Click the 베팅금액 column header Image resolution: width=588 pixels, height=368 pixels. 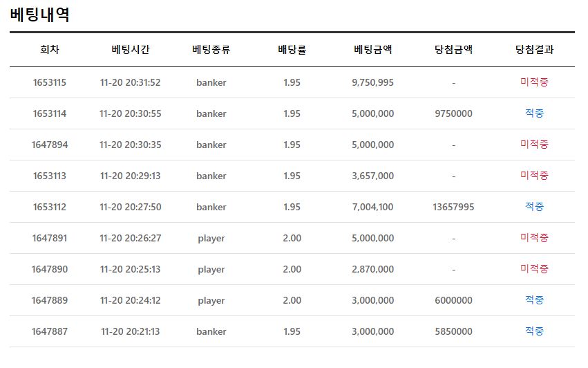(x=372, y=50)
